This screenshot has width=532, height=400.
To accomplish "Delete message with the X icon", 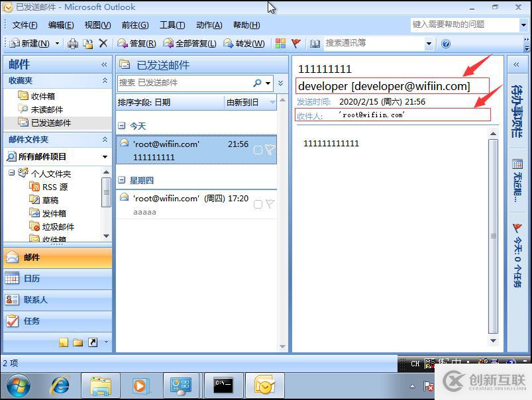I will pos(103,43).
